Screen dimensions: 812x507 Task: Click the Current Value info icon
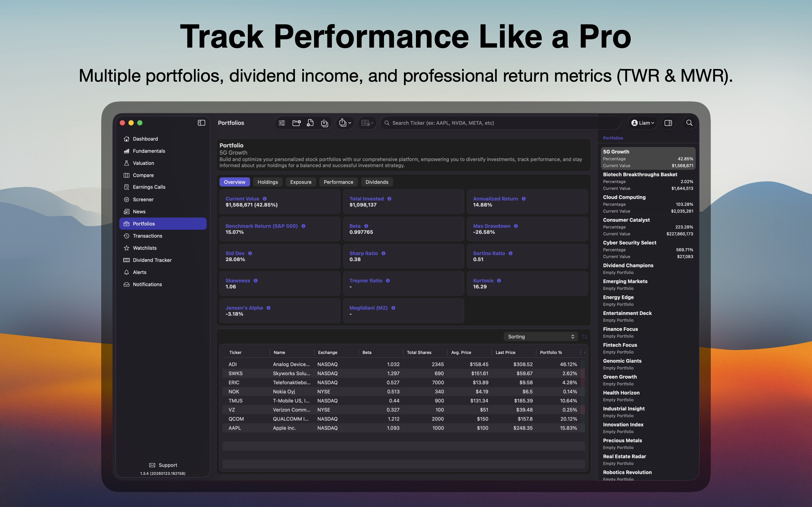tap(265, 199)
